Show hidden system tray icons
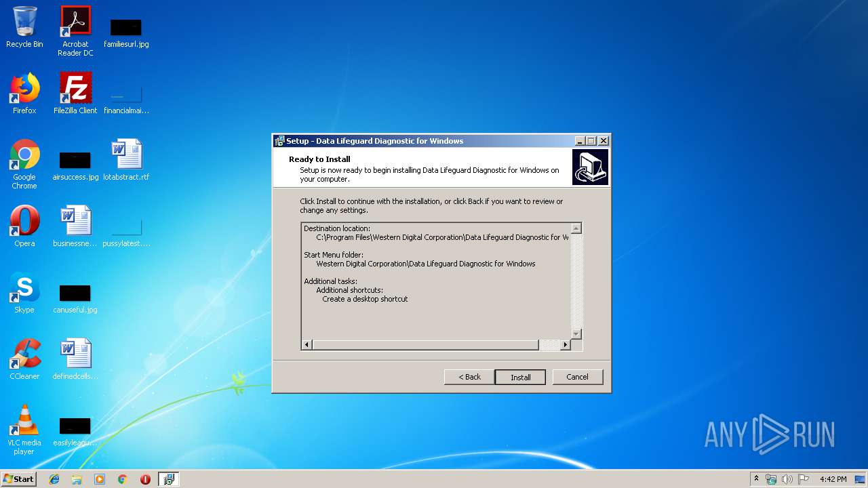Screen dimensions: 868x488 click(757, 479)
